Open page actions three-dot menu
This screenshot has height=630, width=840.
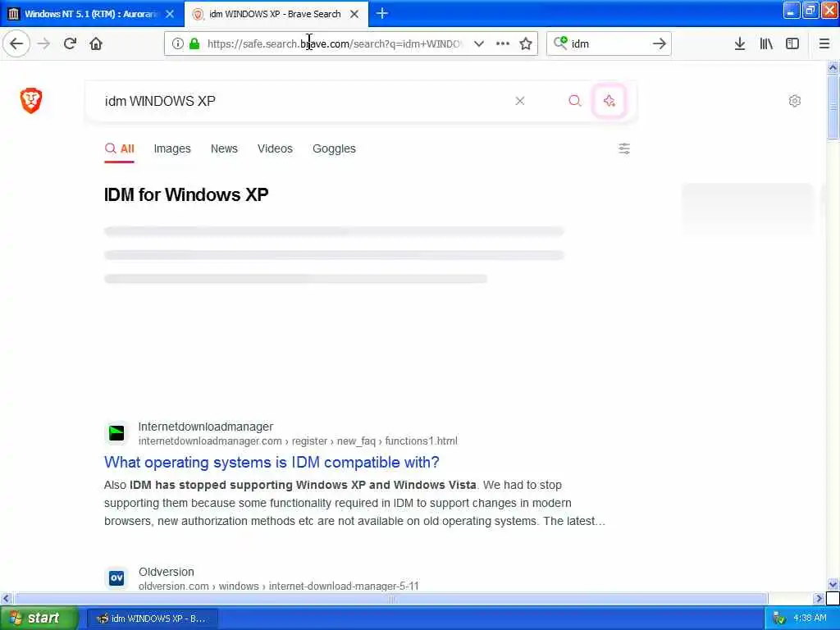tap(503, 43)
